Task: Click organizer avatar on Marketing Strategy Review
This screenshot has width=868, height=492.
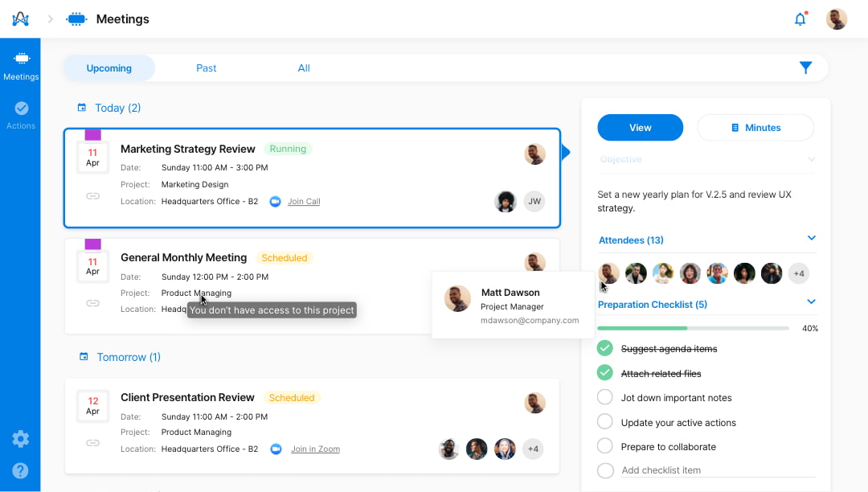Action: (x=534, y=154)
